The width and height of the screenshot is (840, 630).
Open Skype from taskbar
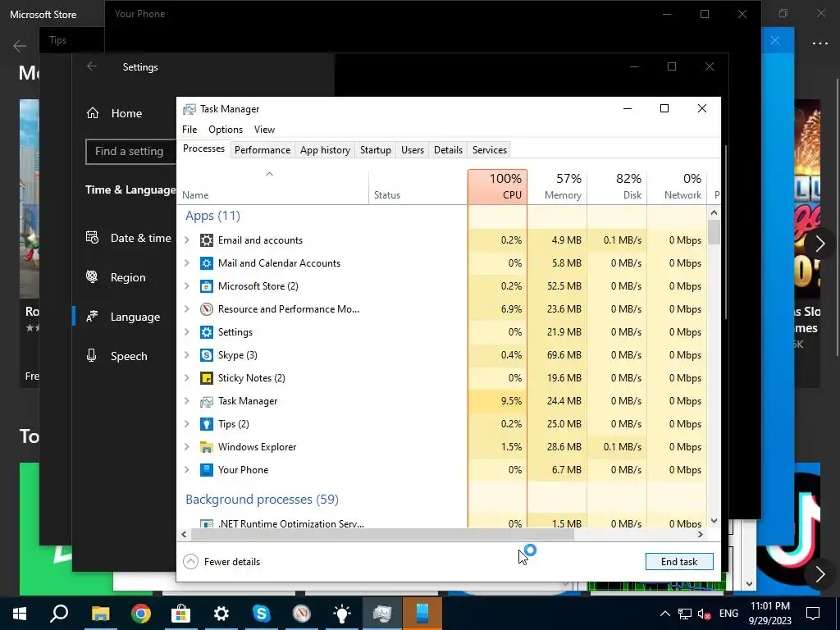[261, 614]
